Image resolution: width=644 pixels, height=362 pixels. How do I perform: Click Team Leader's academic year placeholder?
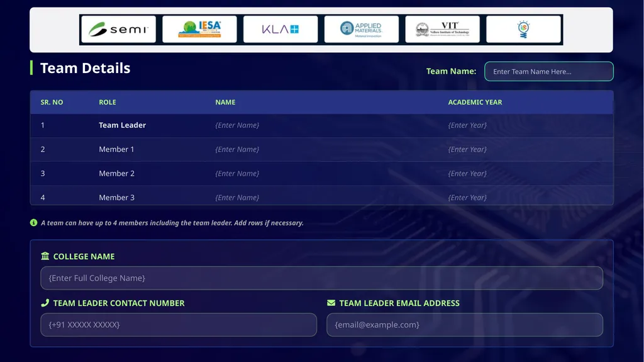(467, 125)
